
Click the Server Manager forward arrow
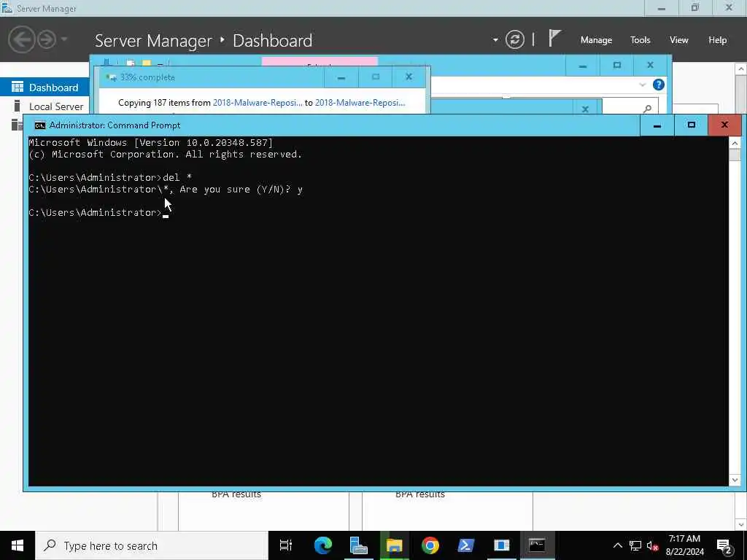(x=47, y=39)
